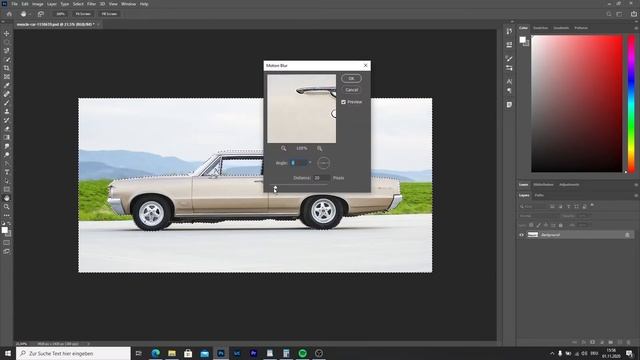Open the Hand tool preset dropdown
This screenshot has height=360, width=640.
pyautogui.click(x=30, y=14)
